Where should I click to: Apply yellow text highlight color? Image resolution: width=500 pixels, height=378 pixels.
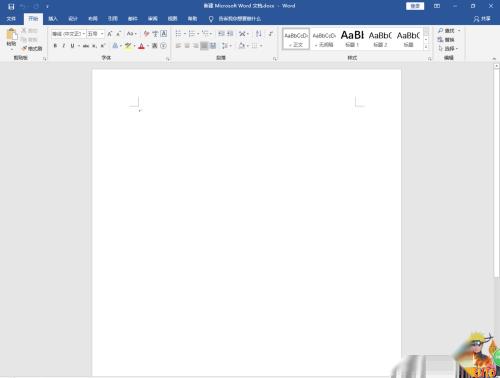pyautogui.click(x=128, y=46)
